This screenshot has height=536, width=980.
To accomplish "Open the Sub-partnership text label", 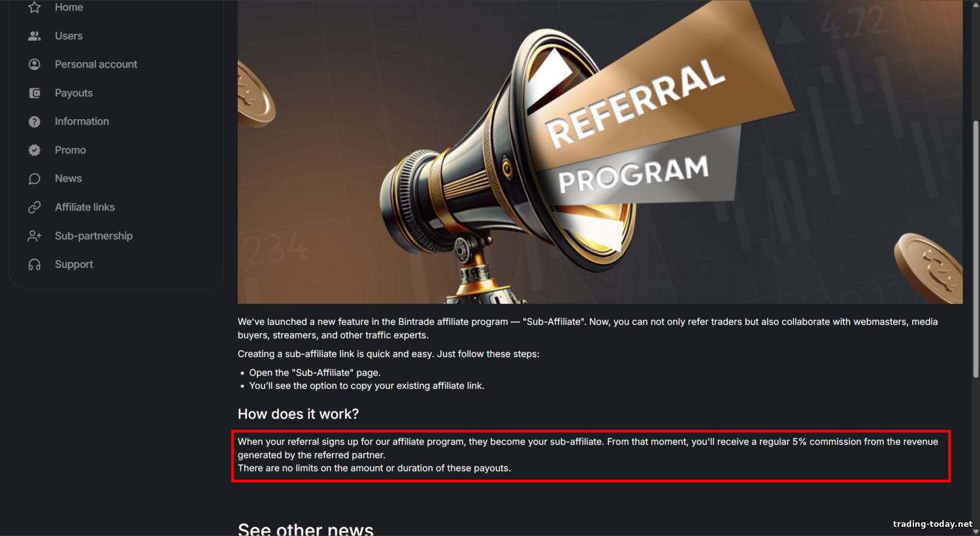I will point(93,236).
